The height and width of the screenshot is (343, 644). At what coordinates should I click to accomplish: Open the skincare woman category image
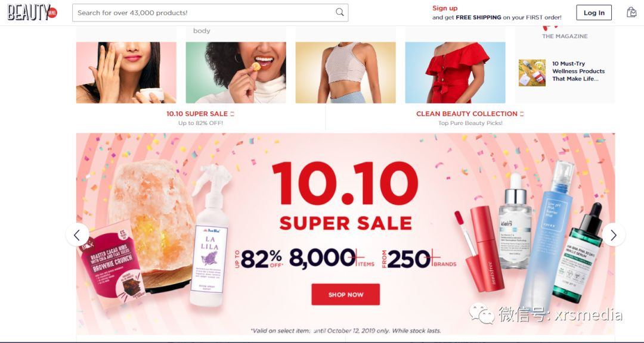126,73
